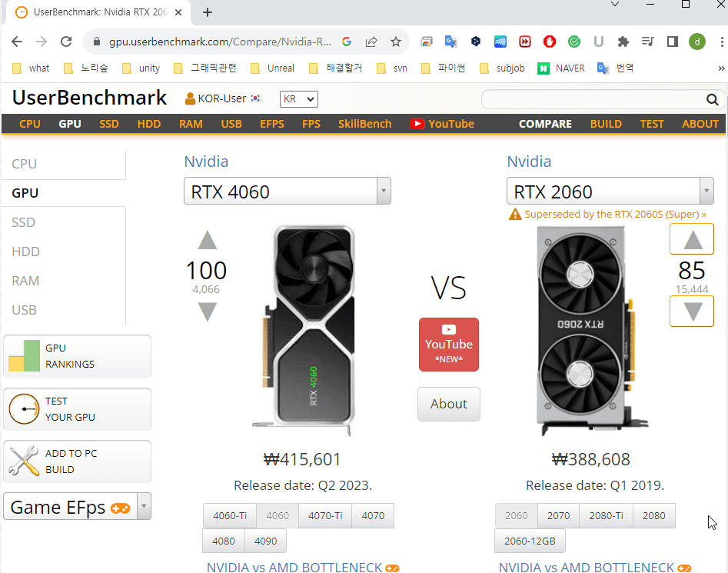Screen dimensions: 728x573
Task: Open the CPU nav menu item
Action: point(30,124)
